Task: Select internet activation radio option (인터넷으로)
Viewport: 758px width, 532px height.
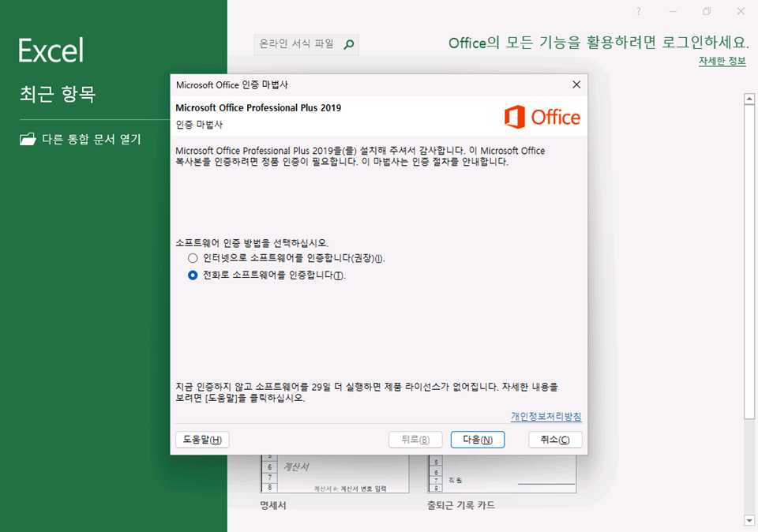Action: click(193, 258)
